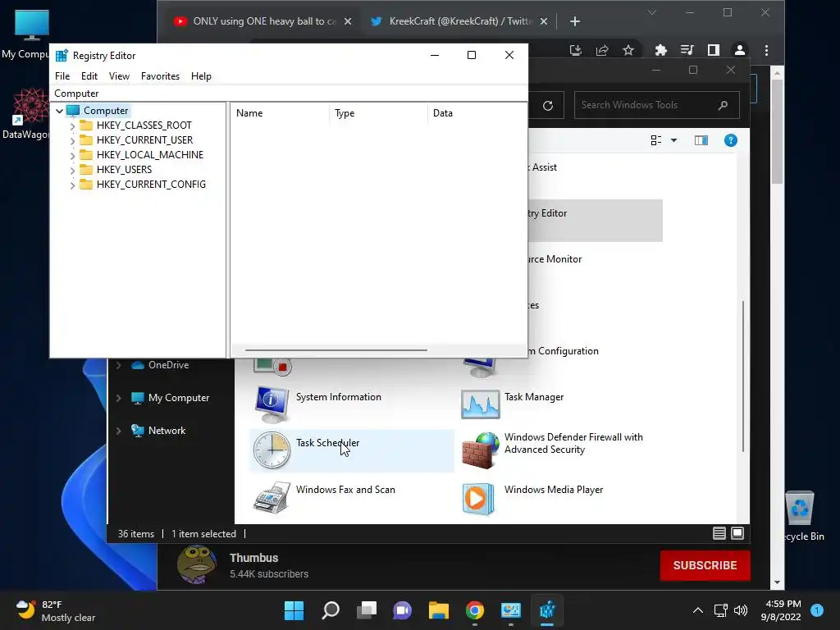The height and width of the screenshot is (630, 840).
Task: Expand HKEY_CURRENT_USER key
Action: click(x=72, y=140)
